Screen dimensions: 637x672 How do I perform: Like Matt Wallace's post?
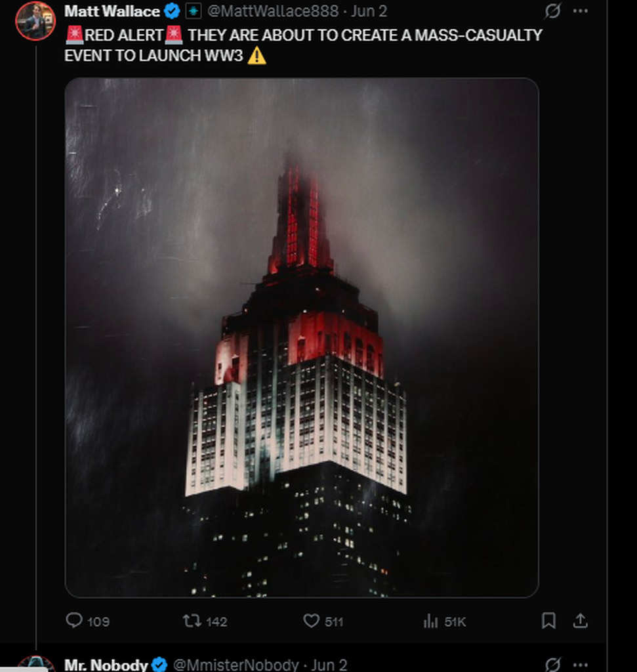point(323,621)
